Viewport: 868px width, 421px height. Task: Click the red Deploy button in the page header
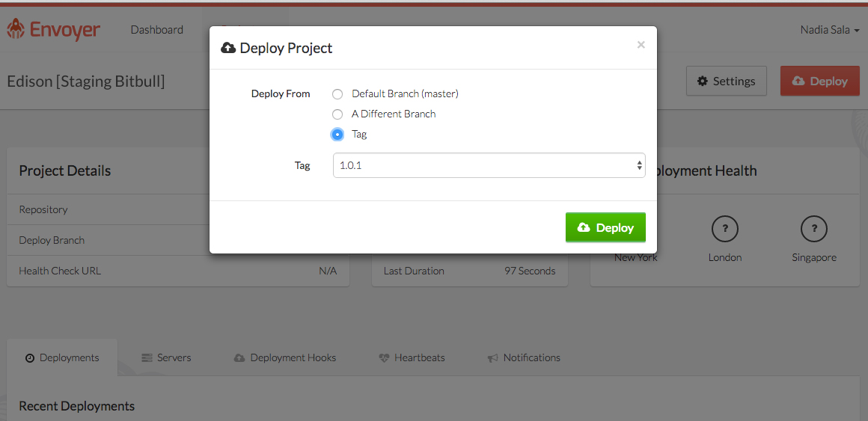click(x=820, y=82)
